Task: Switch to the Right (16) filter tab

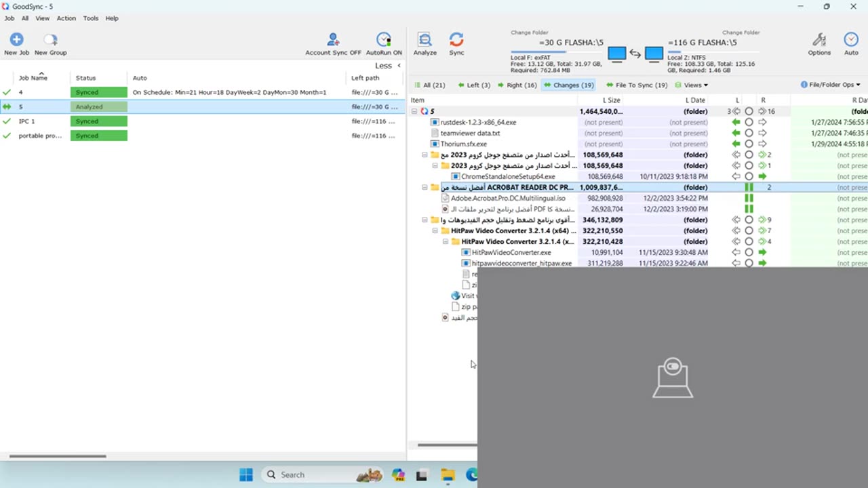Action: pyautogui.click(x=517, y=85)
